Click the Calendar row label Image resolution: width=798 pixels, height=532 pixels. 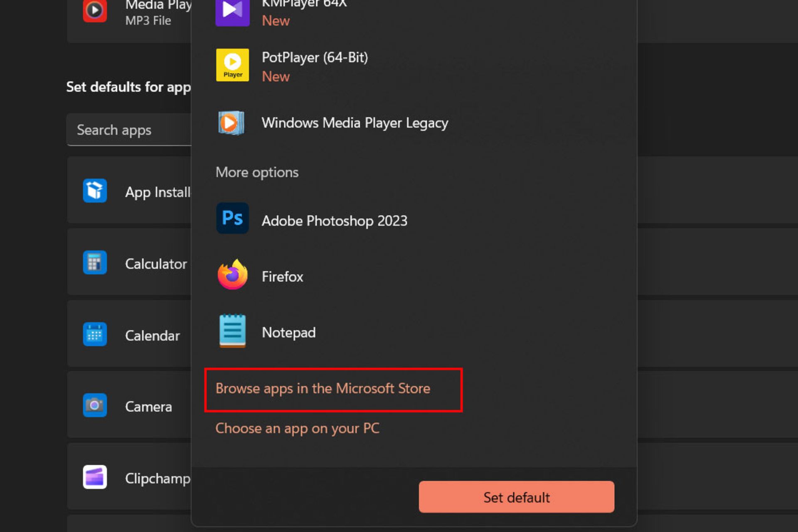pyautogui.click(x=153, y=336)
